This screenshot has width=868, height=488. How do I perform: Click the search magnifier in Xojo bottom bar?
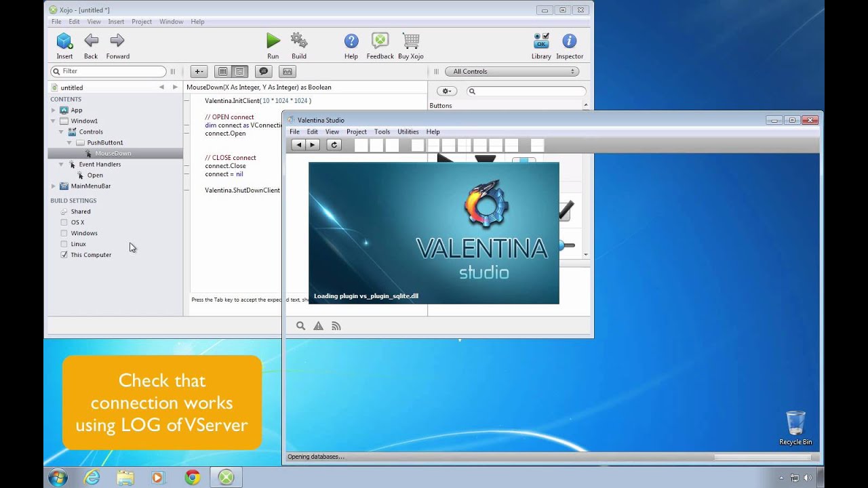coord(301,326)
